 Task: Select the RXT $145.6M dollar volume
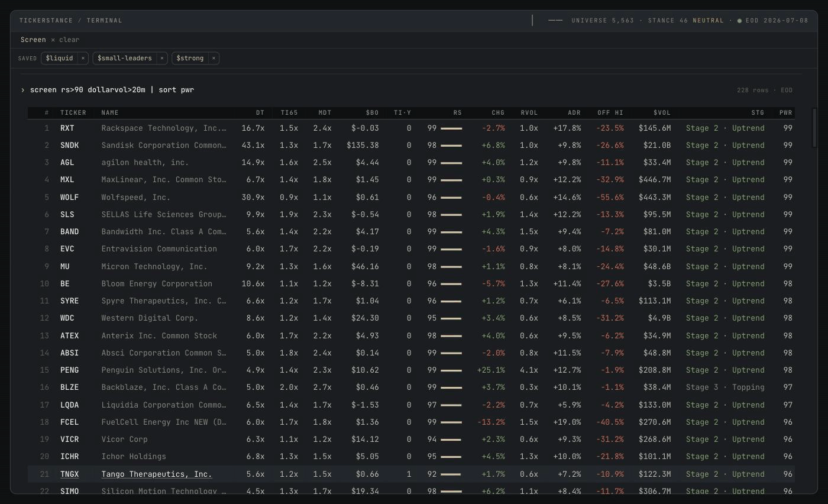(655, 128)
